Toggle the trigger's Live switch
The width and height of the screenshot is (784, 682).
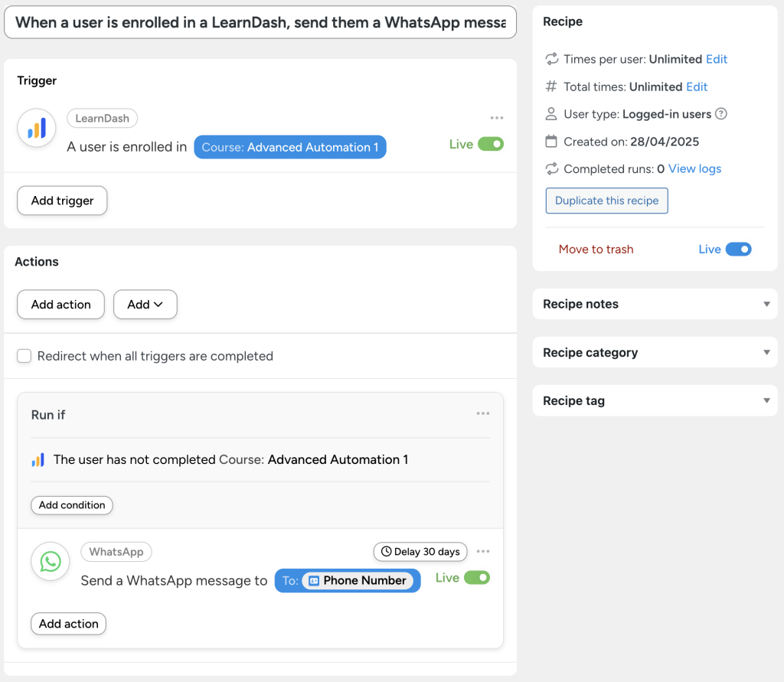pos(492,143)
